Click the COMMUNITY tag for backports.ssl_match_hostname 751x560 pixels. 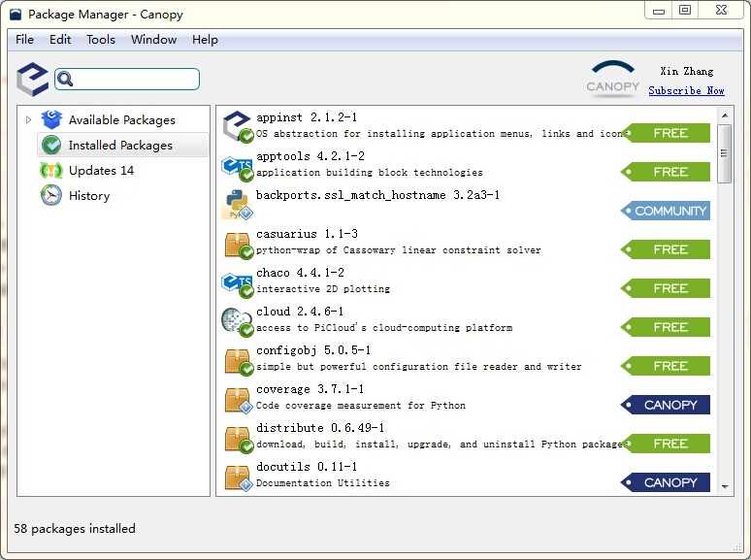click(666, 211)
